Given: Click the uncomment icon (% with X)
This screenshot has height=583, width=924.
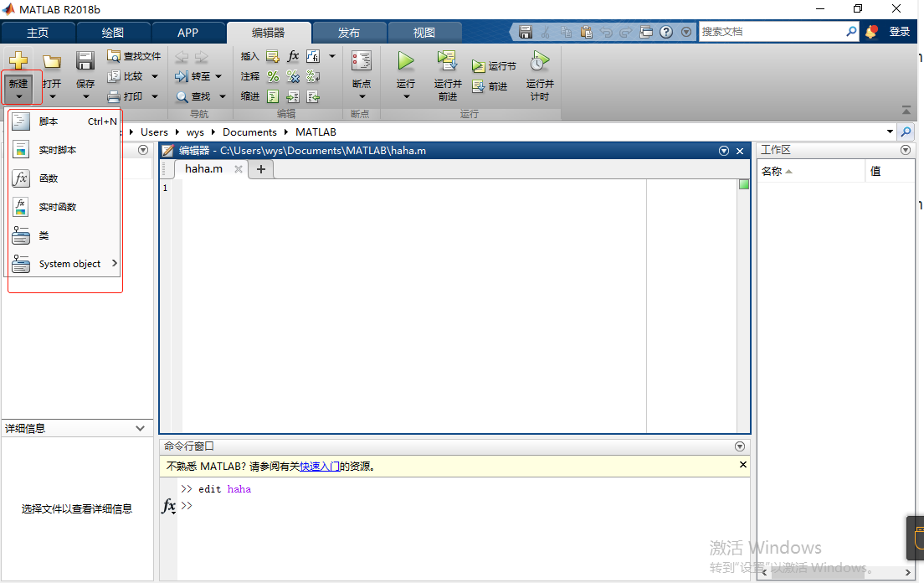Looking at the screenshot, I should (293, 76).
